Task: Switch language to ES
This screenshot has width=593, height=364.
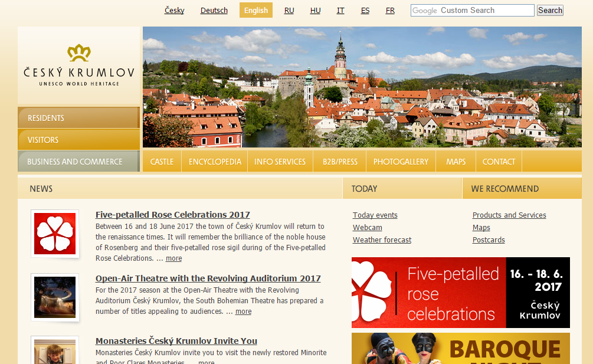Action: tap(365, 10)
